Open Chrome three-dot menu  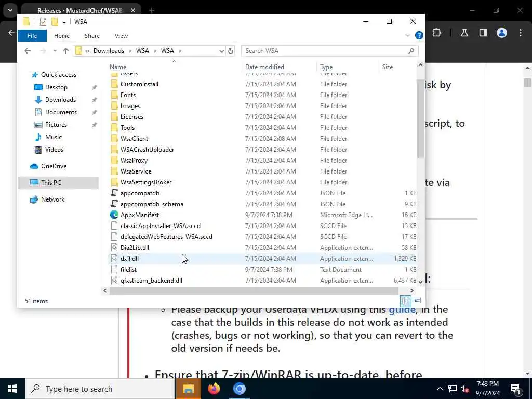coord(521,33)
